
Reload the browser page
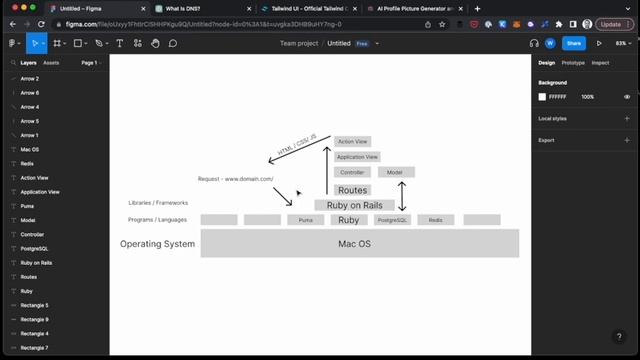tap(41, 24)
